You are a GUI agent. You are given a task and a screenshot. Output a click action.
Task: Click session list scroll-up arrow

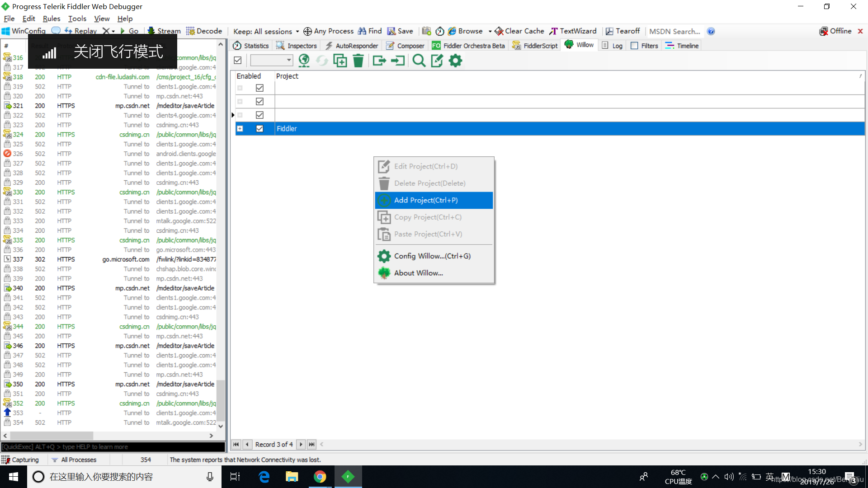click(221, 44)
